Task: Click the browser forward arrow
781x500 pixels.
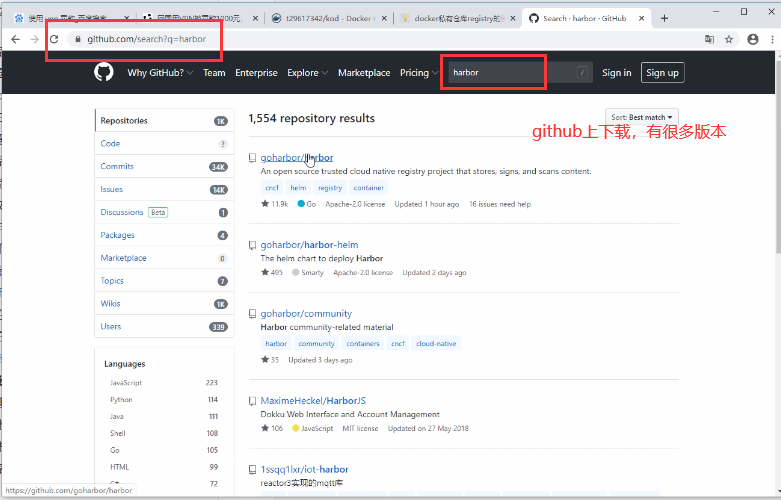Action: 34,39
